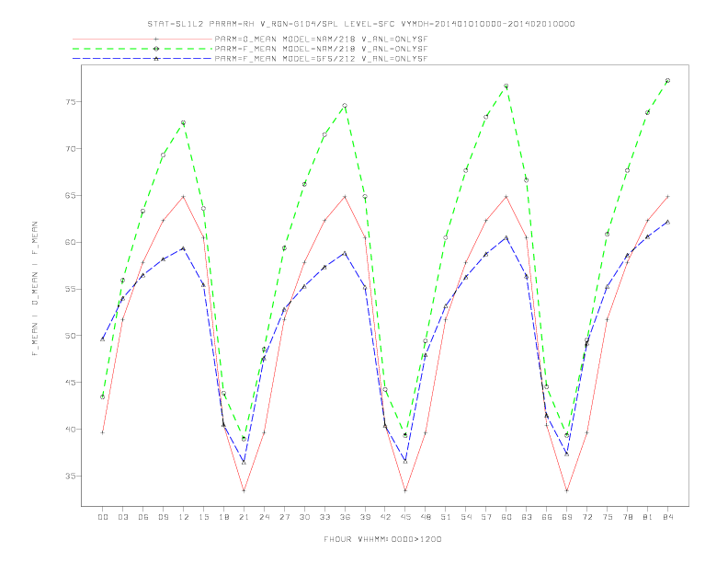This screenshot has width=728, height=563.
Task: Click the x-axis tick label 60
Action: 506,517
